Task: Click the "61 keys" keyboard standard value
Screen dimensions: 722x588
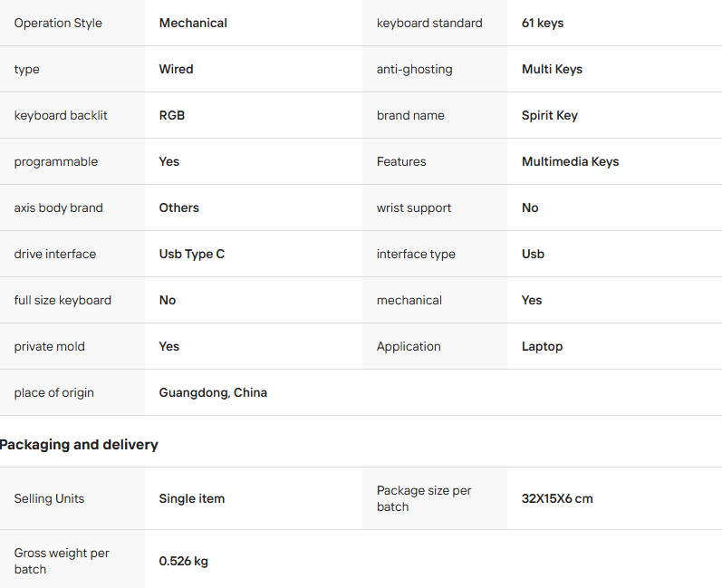Action: click(x=543, y=23)
